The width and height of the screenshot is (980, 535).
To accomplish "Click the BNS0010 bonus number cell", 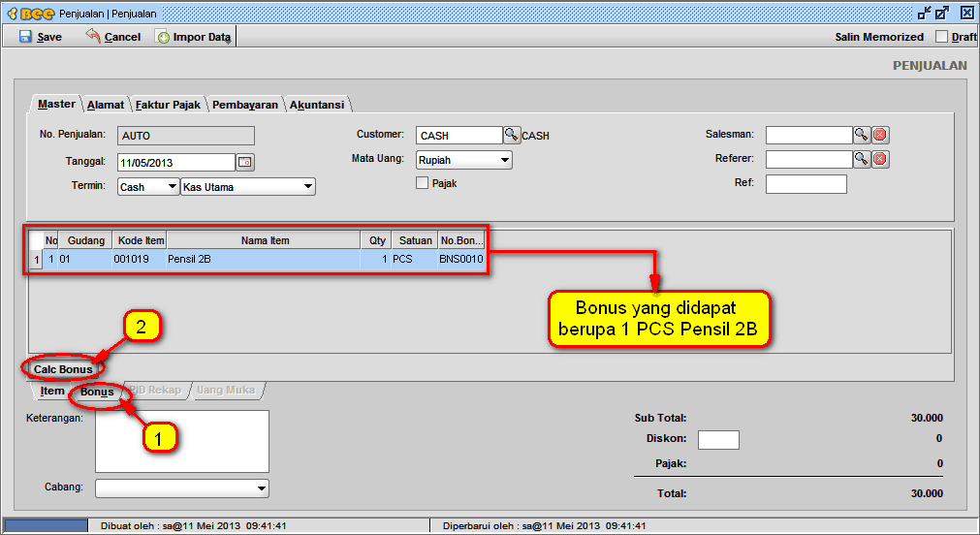I will point(461,259).
